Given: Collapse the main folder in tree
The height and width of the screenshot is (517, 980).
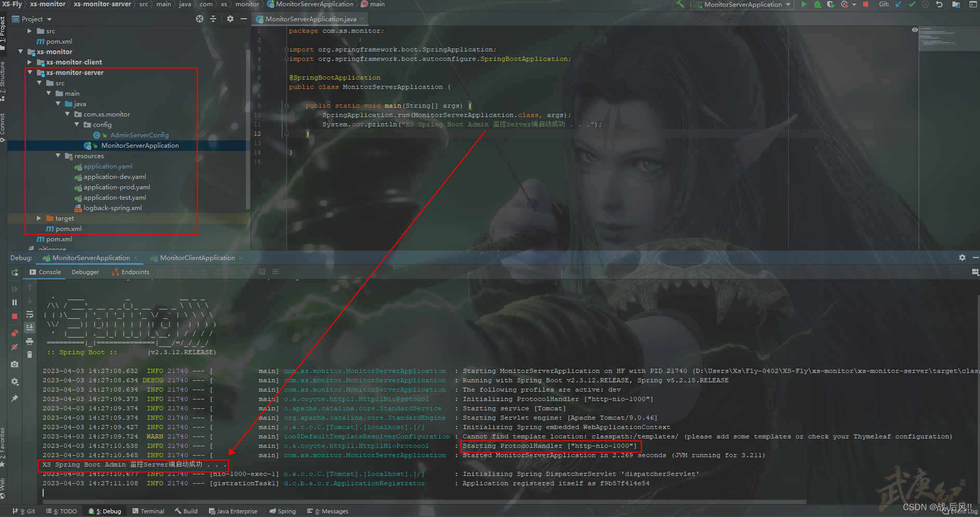Looking at the screenshot, I should click(x=48, y=94).
